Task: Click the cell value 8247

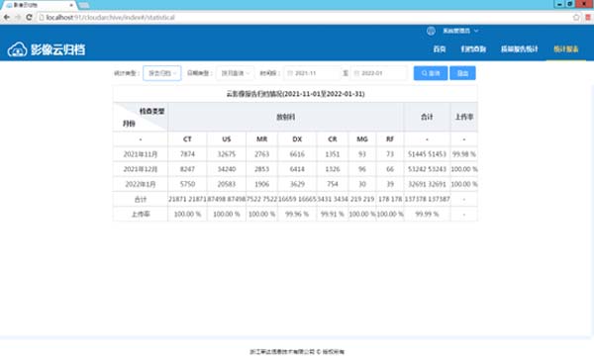Action: coord(187,169)
